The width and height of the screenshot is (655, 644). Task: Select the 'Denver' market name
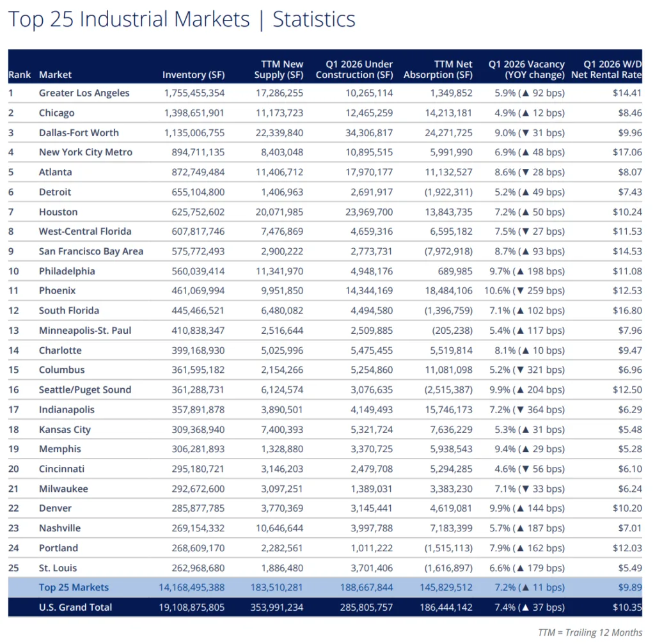coord(55,508)
